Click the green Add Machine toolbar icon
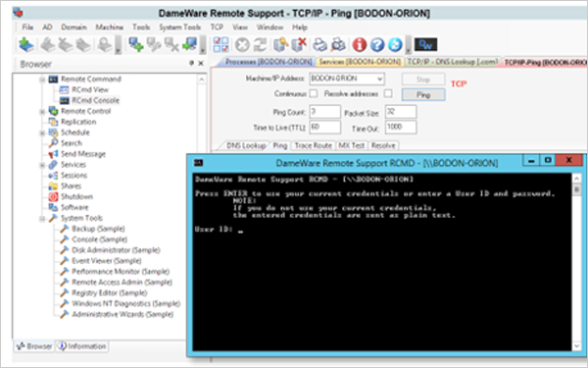The image size is (588, 368). [x=26, y=45]
